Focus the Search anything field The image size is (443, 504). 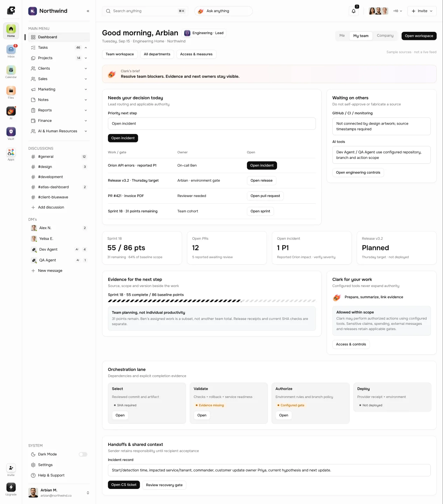point(145,11)
